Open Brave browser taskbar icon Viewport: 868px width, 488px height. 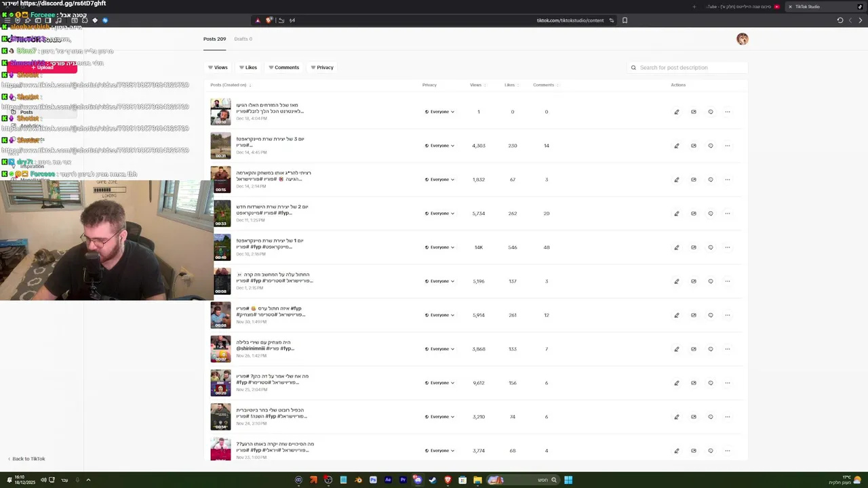coord(448,480)
